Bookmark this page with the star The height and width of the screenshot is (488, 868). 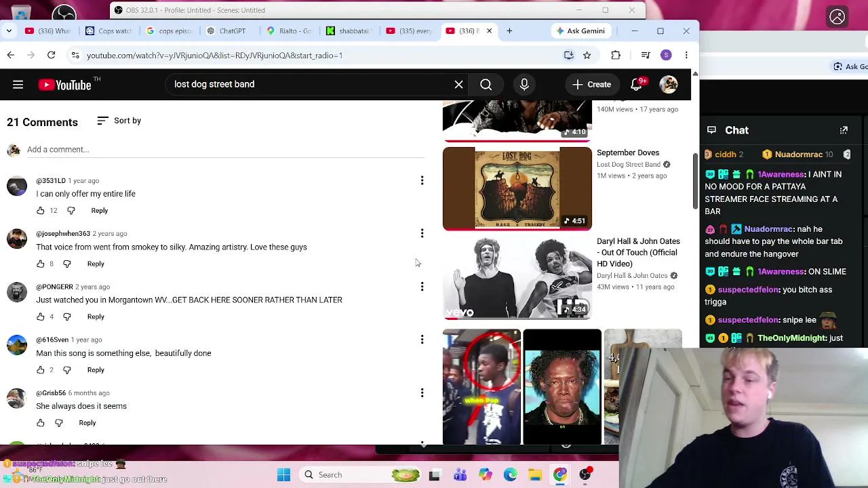(587, 56)
